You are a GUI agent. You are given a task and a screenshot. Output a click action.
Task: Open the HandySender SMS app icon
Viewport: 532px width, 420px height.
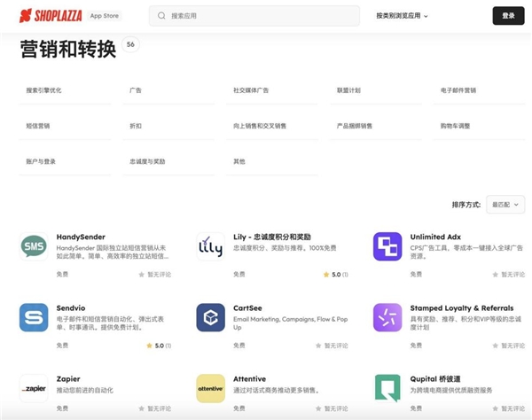click(x=34, y=246)
